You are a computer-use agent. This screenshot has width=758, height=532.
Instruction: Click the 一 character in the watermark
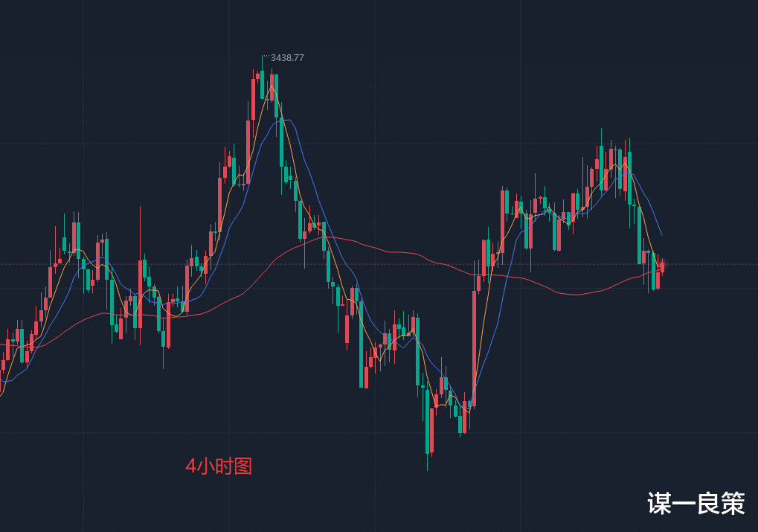[684, 504]
